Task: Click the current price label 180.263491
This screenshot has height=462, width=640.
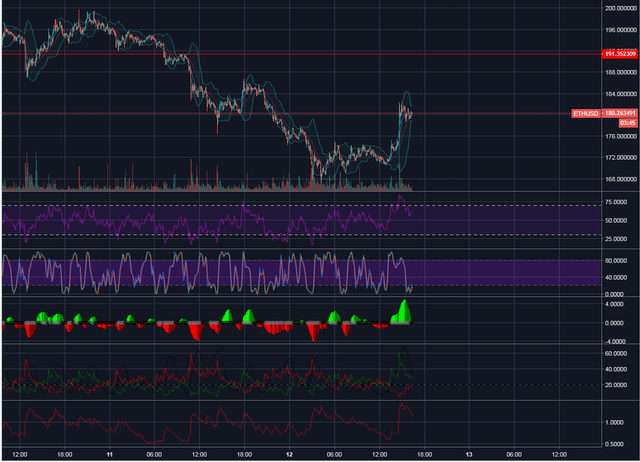Action: 620,113
